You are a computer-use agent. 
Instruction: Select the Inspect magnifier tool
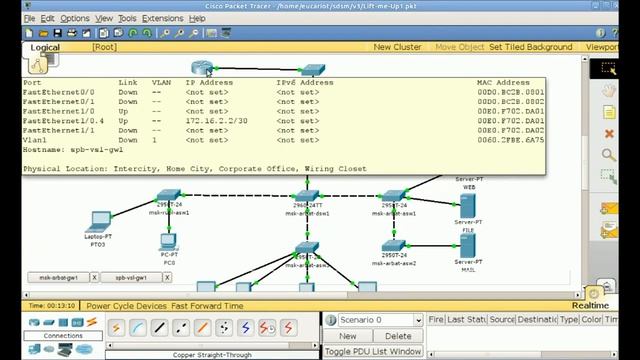[608, 155]
